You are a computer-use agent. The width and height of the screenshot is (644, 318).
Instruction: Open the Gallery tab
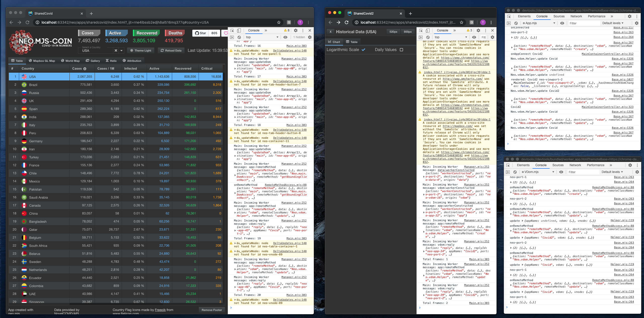93,61
